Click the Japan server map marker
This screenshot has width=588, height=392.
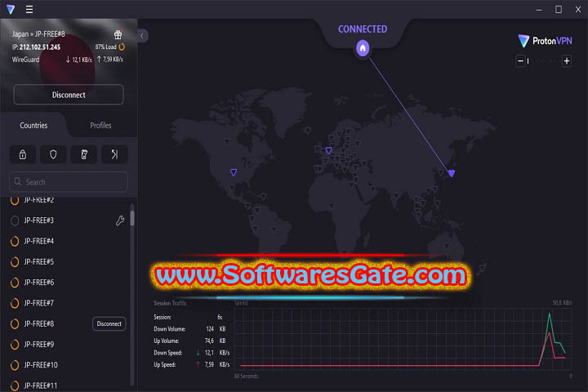(452, 173)
